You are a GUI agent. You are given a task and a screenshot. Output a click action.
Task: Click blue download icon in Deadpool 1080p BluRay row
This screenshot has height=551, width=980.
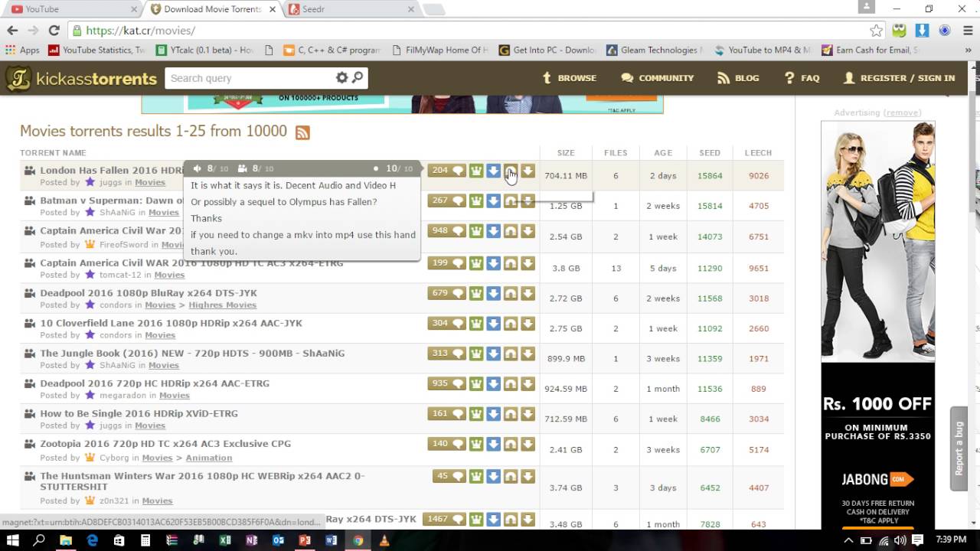(493, 292)
